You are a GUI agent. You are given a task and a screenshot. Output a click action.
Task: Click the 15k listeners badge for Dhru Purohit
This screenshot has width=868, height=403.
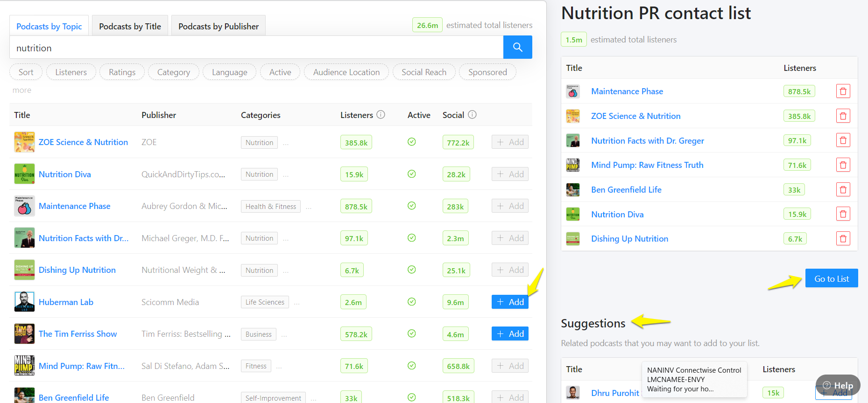(773, 393)
